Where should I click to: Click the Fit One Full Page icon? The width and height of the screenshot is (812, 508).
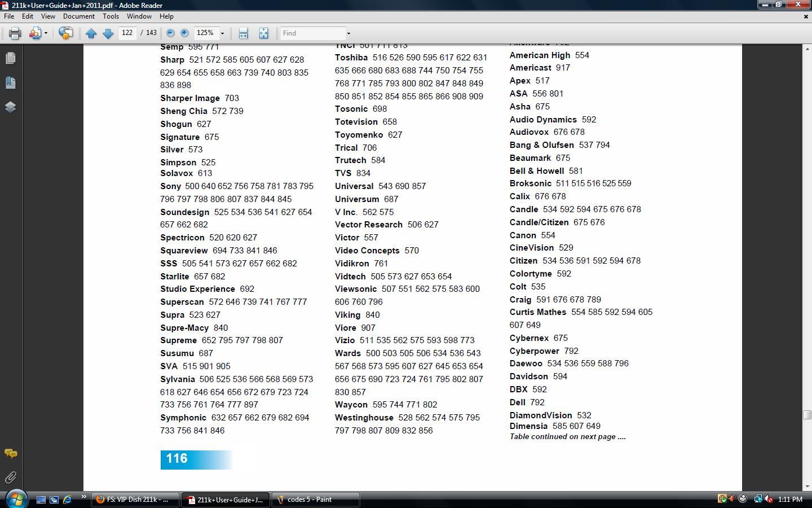(263, 33)
